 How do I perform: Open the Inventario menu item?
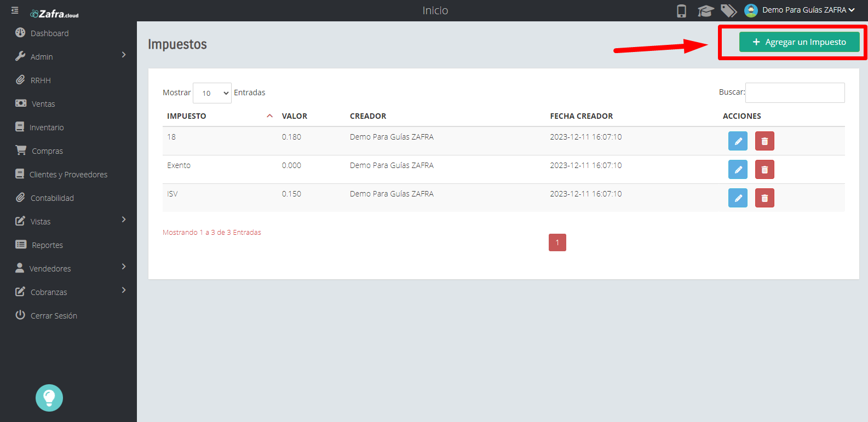click(47, 128)
